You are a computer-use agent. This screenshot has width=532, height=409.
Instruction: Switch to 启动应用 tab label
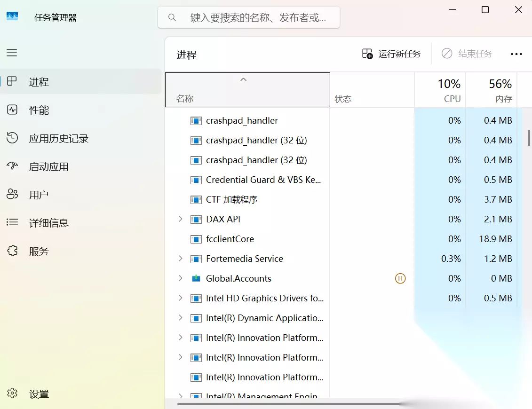[49, 166]
